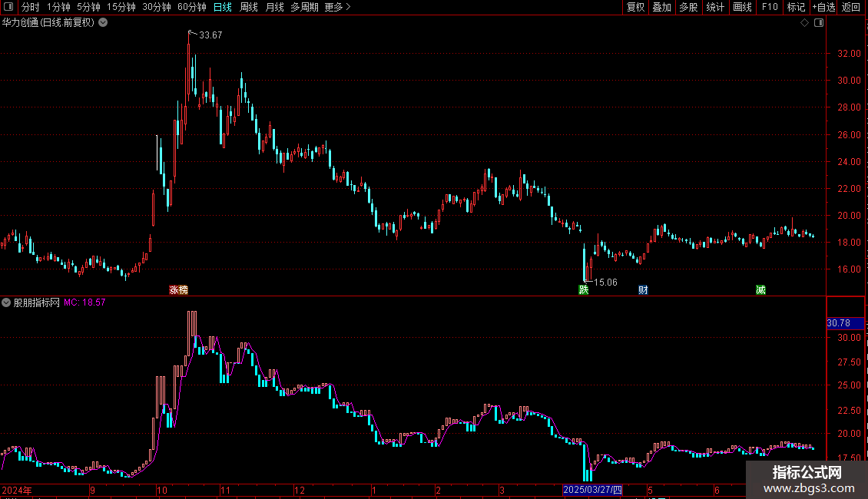This screenshot has width=868, height=499.
Task: Select the 30分钟 period
Action: [157, 7]
